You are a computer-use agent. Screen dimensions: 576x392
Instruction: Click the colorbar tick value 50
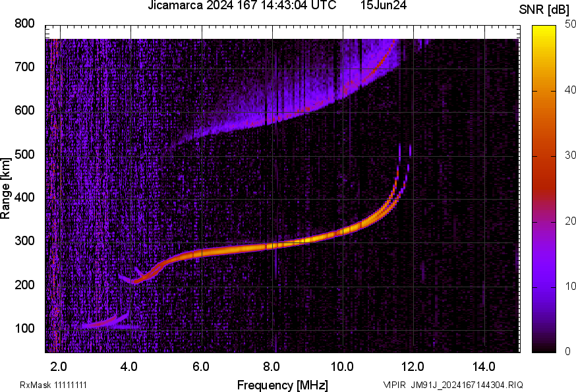pos(570,24)
